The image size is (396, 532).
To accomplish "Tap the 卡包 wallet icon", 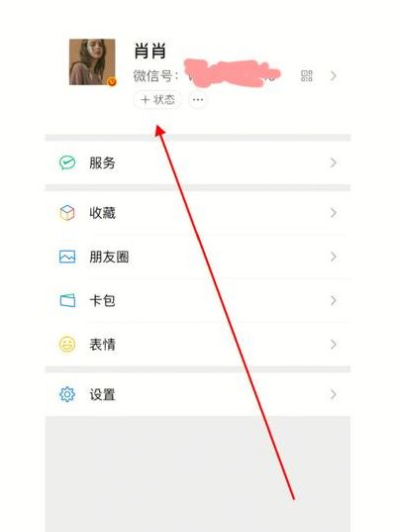I will (67, 300).
